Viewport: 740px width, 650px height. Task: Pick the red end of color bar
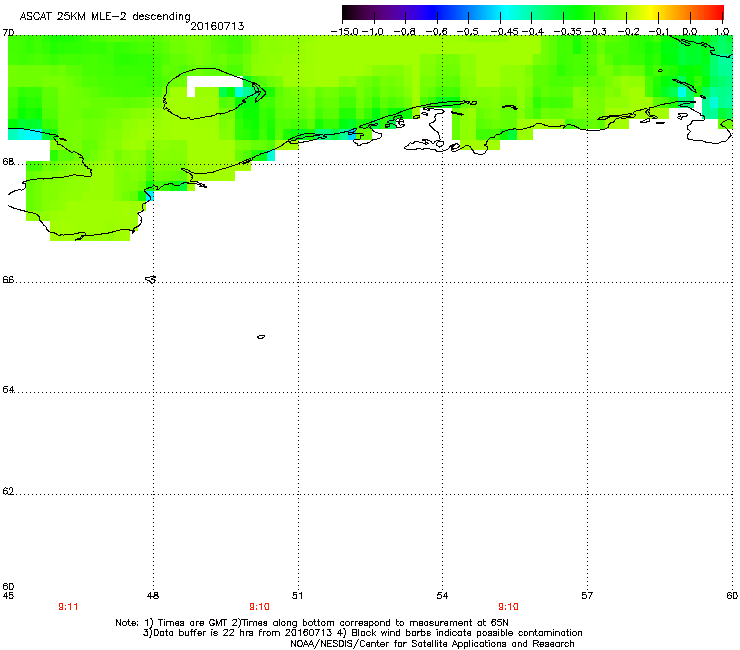coord(716,12)
